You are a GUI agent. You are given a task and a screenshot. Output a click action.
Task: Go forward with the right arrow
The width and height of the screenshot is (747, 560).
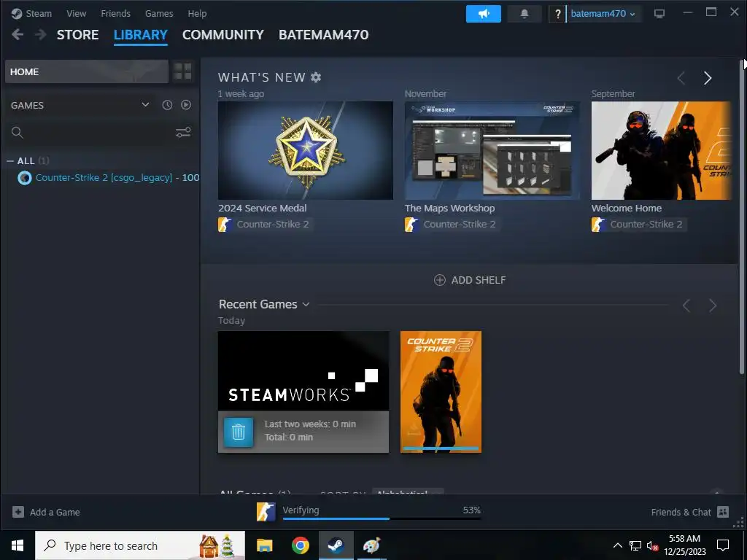click(41, 34)
